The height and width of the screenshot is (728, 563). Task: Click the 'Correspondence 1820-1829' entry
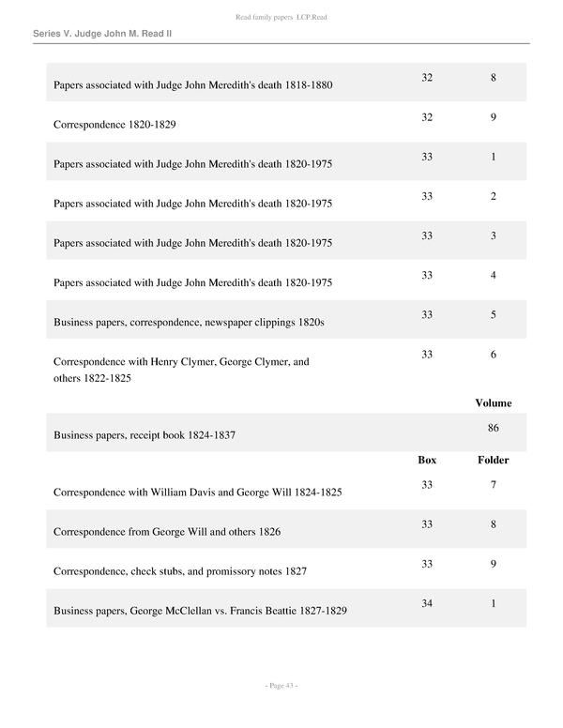[x=115, y=124]
